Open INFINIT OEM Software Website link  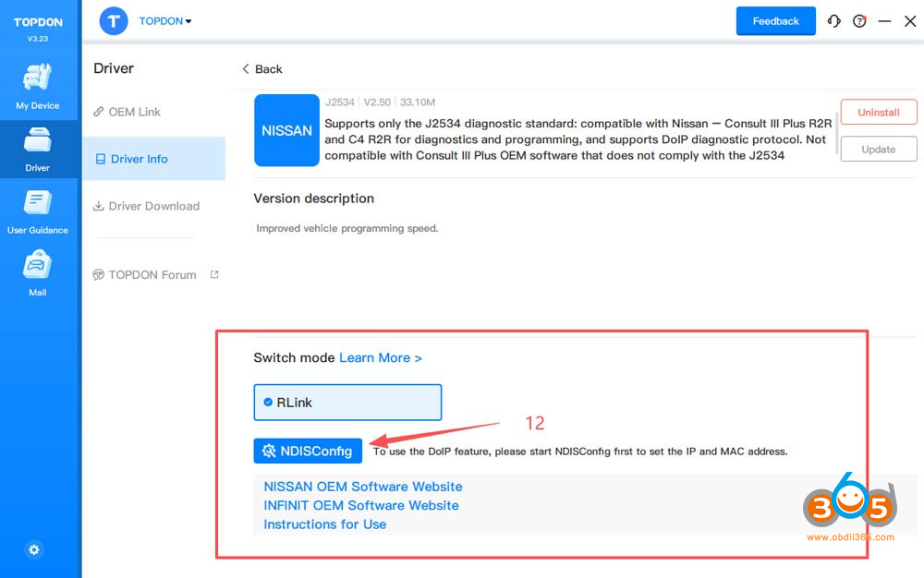361,506
